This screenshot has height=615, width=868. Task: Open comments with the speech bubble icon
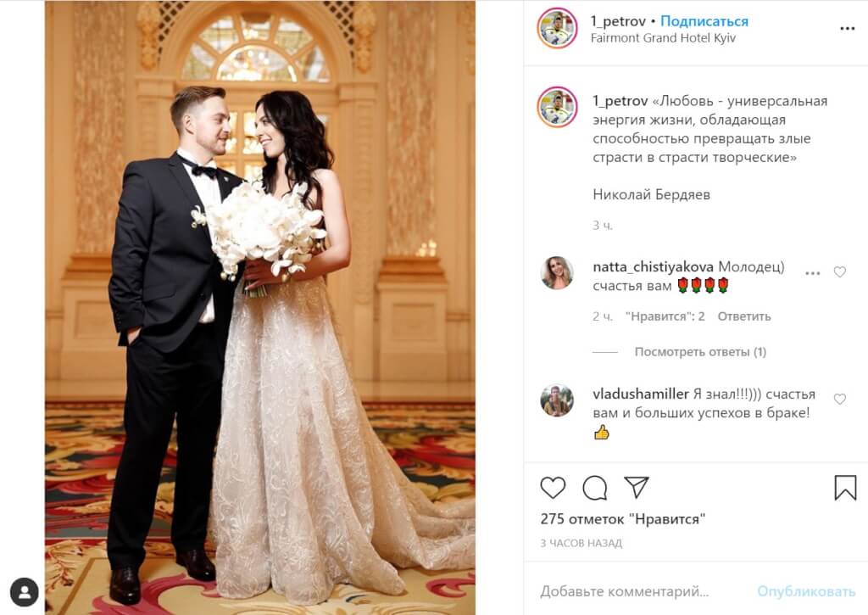(595, 488)
